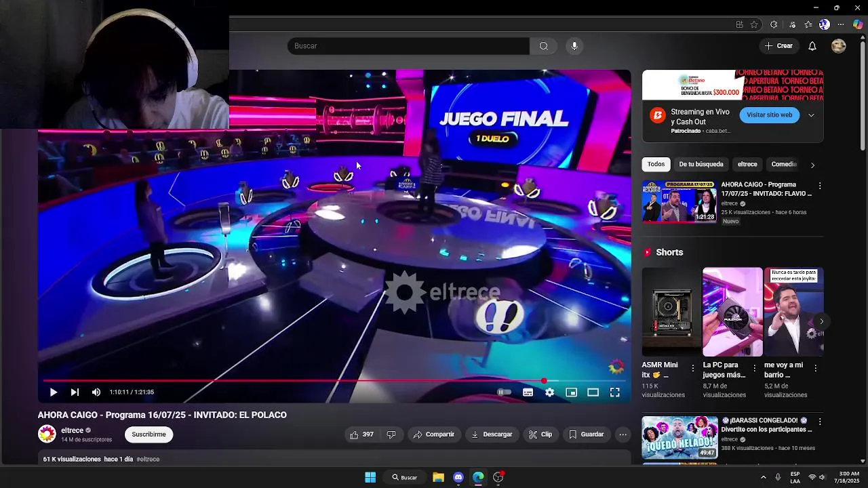This screenshot has width=868, height=488.
Task: Toggle the autoplay switch in the player
Action: click(504, 392)
